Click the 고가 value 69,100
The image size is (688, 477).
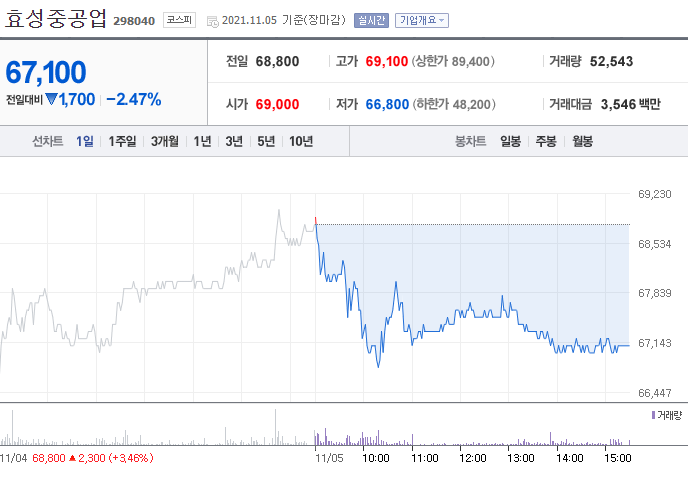tap(387, 61)
